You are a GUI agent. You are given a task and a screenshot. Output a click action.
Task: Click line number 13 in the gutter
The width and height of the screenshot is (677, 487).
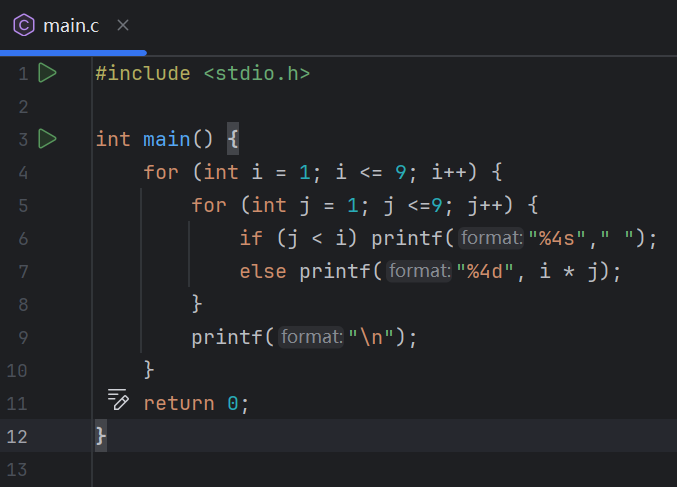coord(18,469)
